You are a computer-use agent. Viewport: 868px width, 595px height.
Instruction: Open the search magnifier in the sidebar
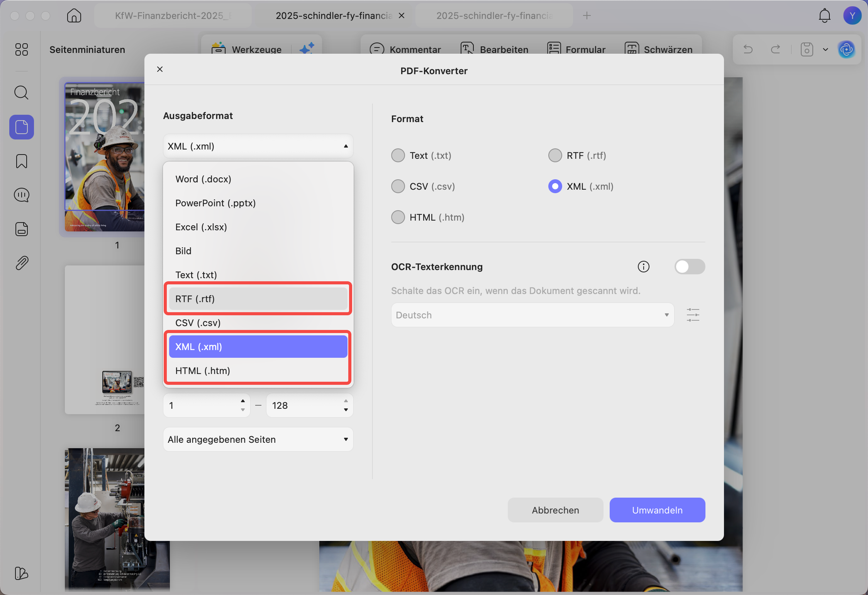click(22, 93)
